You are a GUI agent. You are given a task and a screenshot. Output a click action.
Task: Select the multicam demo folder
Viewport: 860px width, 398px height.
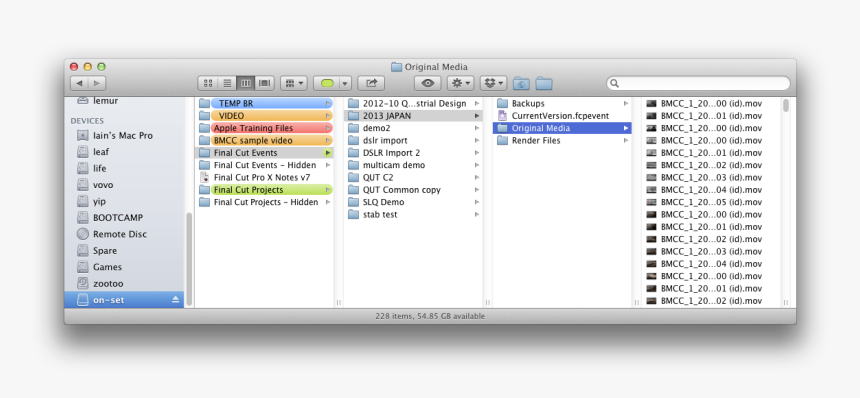coord(414,165)
